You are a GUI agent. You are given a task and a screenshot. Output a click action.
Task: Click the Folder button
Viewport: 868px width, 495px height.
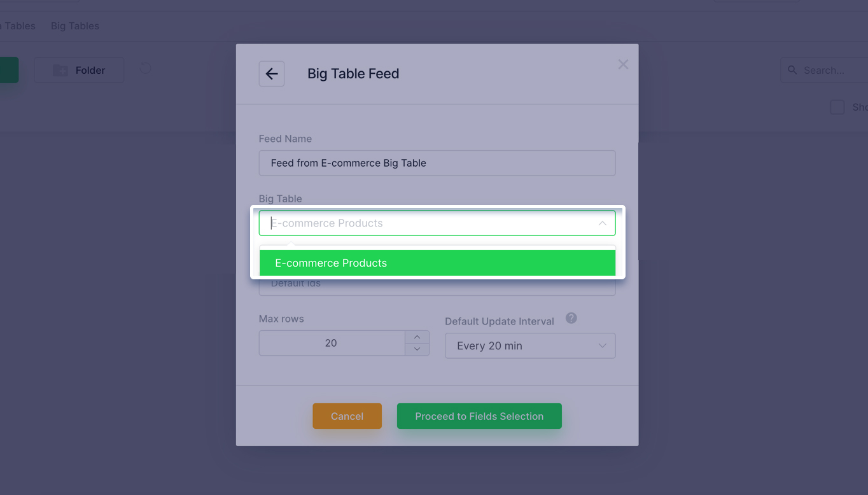pyautogui.click(x=79, y=70)
